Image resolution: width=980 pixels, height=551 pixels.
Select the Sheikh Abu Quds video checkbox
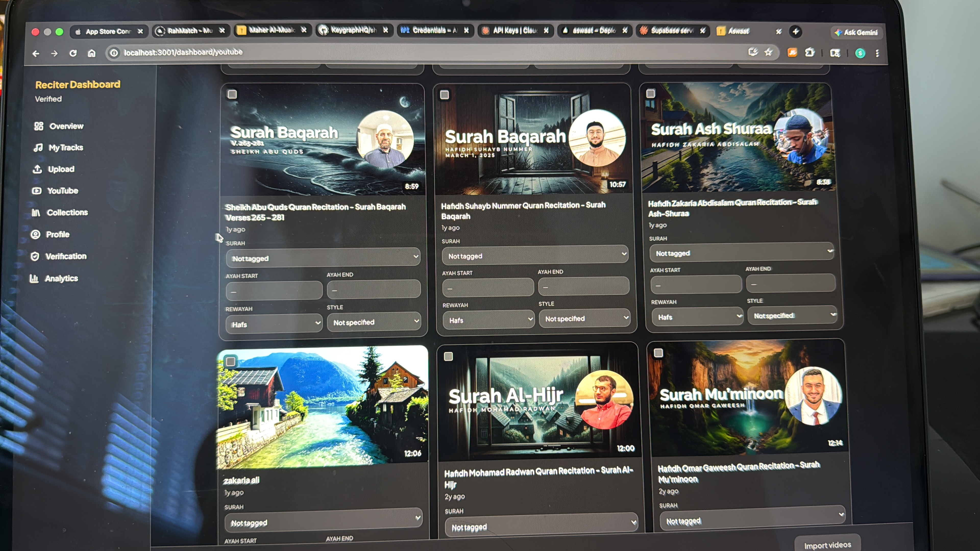coord(232,94)
